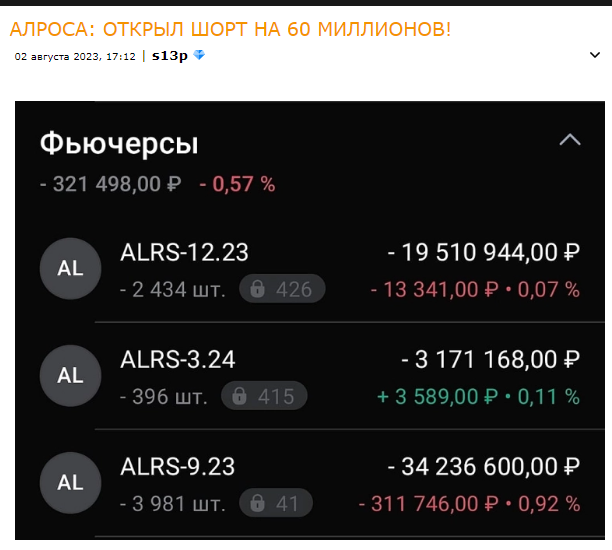Click the AL avatar for ALRS-9.23
This screenshot has height=550, width=612.
(x=70, y=483)
